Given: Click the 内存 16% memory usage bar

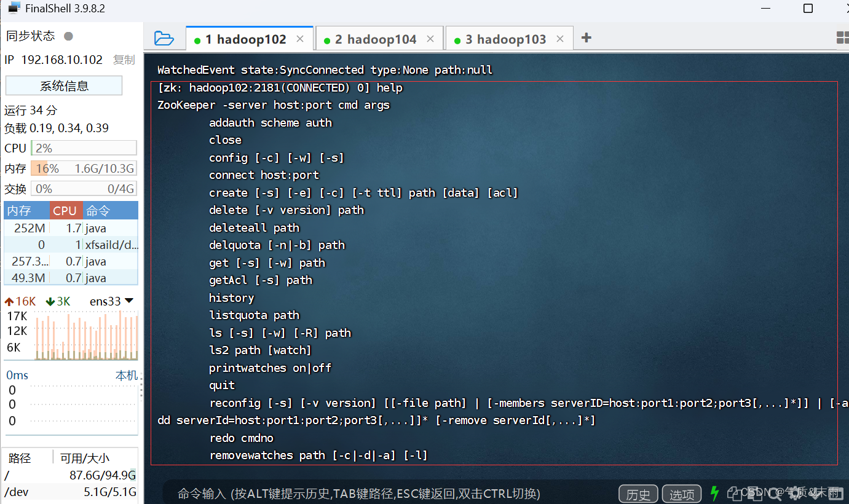Looking at the screenshot, I should click(84, 168).
